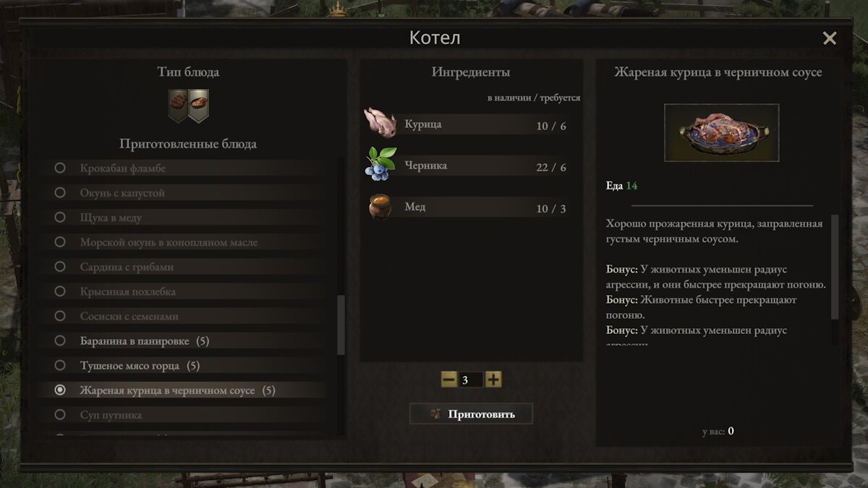The height and width of the screenshot is (488, 868).
Task: Click the blueberry ingredient icon
Action: click(x=380, y=164)
